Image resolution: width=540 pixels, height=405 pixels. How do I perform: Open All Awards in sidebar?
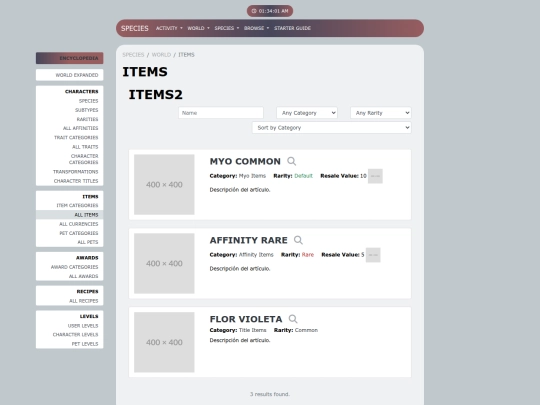click(x=83, y=276)
